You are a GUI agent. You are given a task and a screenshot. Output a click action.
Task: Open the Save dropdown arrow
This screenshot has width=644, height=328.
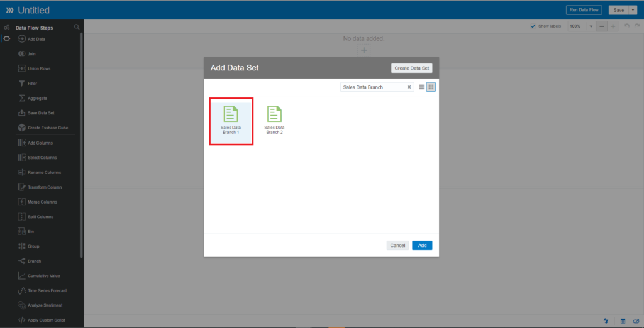click(x=633, y=10)
